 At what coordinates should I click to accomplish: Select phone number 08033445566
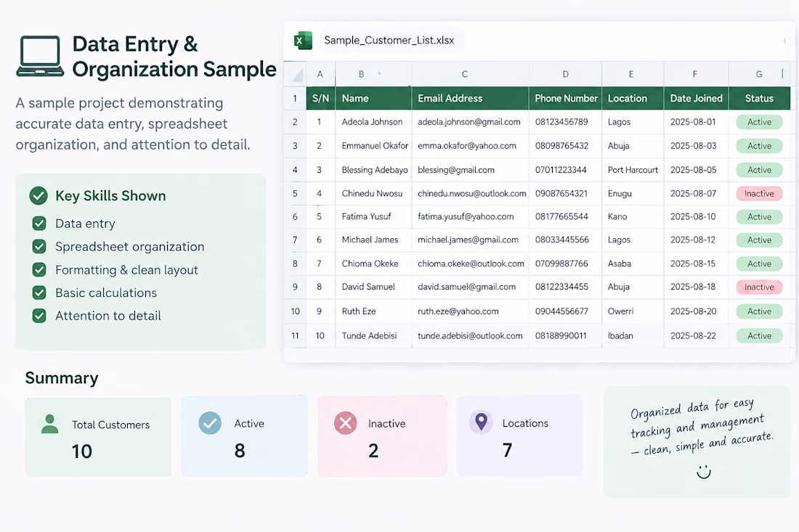[x=566, y=240]
